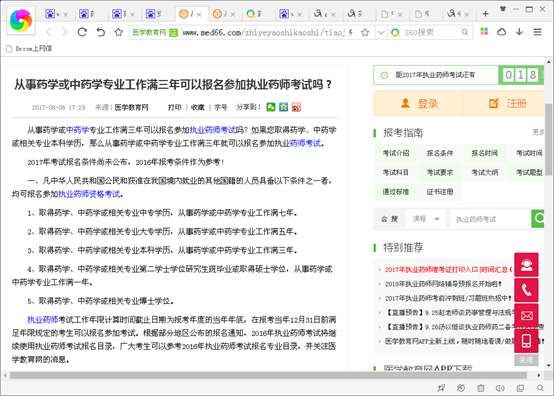This screenshot has height=396, width=554.
Task: Click the 登录 login button
Action: 418,103
